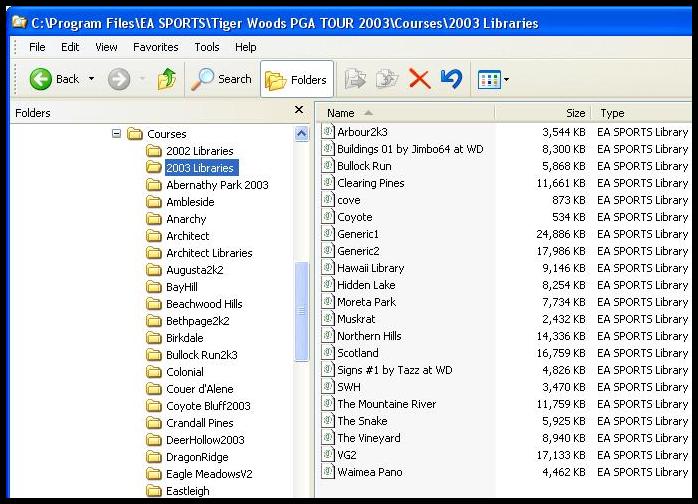The height and width of the screenshot is (504, 698).
Task: Collapse the Courses tree node
Action: 116,134
